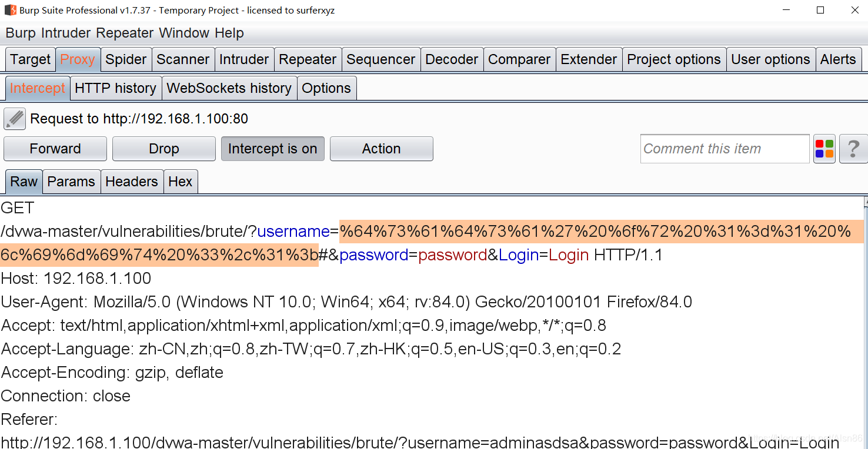Viewport: 868px width, 449px height.
Task: Click the Forward button
Action: (x=55, y=149)
